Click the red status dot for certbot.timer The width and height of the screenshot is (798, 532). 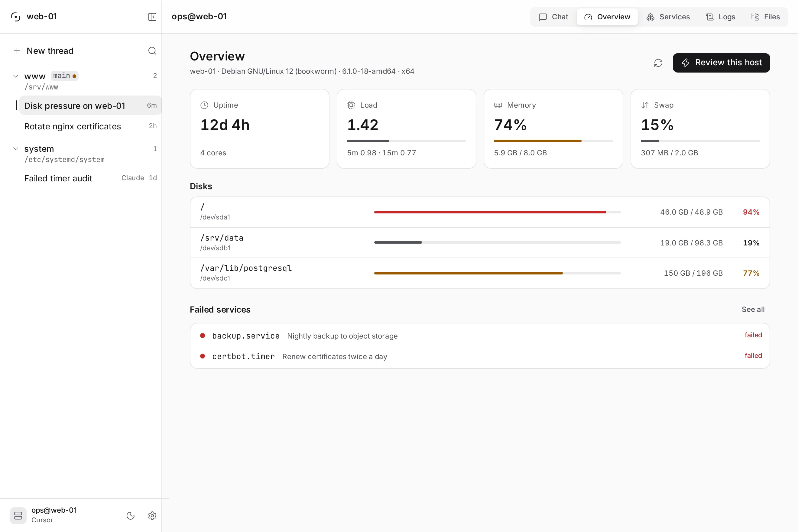203,356
